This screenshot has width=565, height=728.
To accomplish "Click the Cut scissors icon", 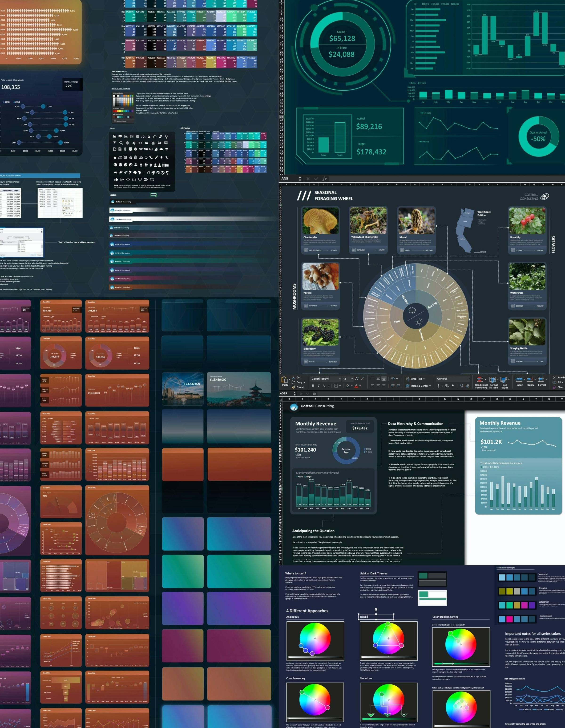I will pyautogui.click(x=294, y=378).
